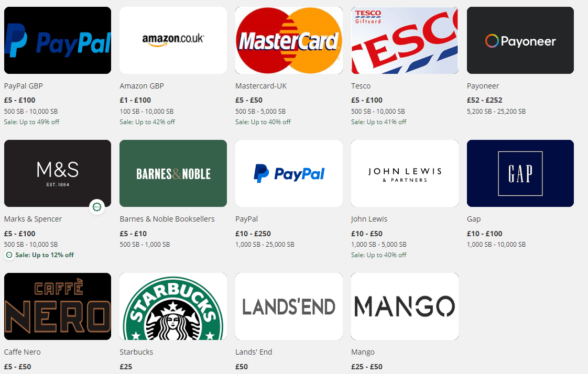Open the white PayPal £10 - £250 card
588x374 pixels.
pos(289,173)
